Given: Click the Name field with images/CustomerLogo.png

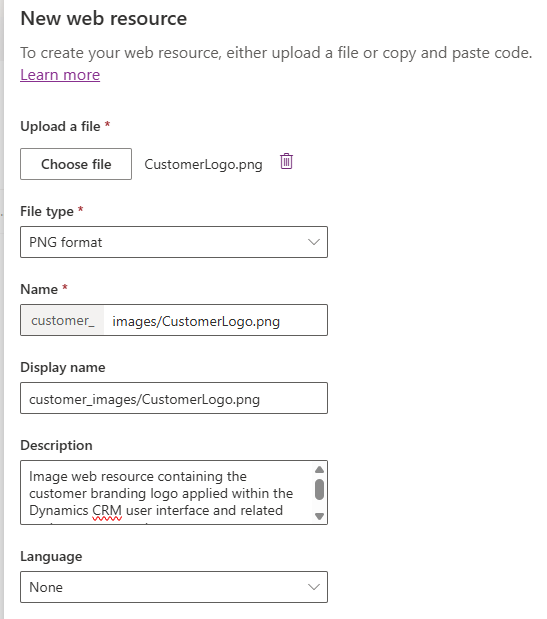Looking at the screenshot, I should pos(215,321).
